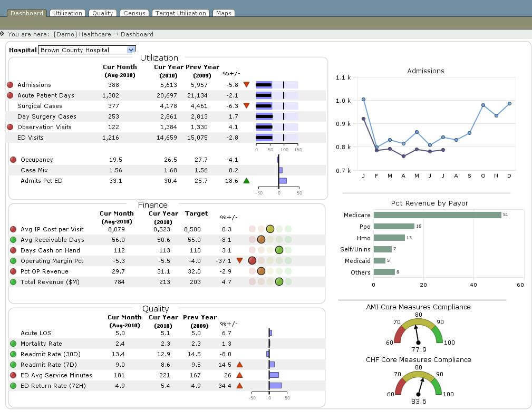Image resolution: width=532 pixels, height=420 pixels.
Task: Click the green light next to Total Revenue ($M)
Action: point(13,282)
